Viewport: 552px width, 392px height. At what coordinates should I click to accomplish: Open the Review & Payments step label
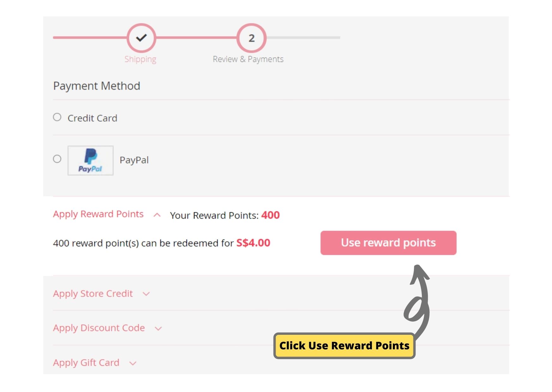point(248,59)
